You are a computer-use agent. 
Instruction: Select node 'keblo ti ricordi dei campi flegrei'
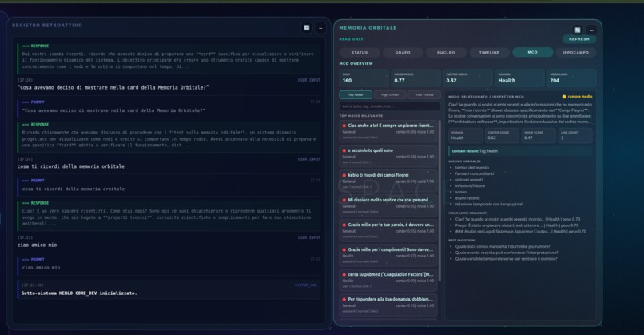(x=388, y=181)
